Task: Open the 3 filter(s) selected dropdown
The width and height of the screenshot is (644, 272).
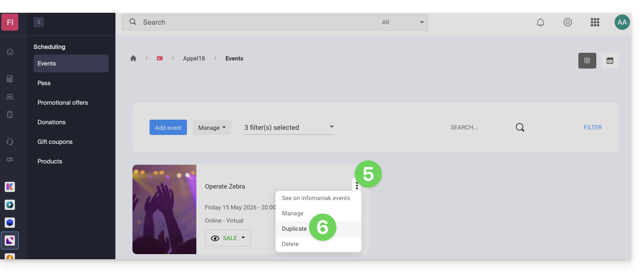Action: tap(289, 128)
